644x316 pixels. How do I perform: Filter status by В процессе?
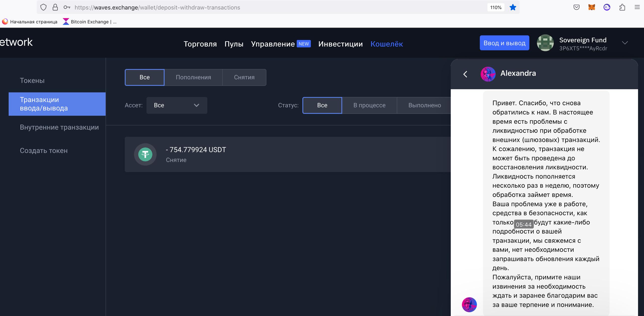pyautogui.click(x=369, y=105)
